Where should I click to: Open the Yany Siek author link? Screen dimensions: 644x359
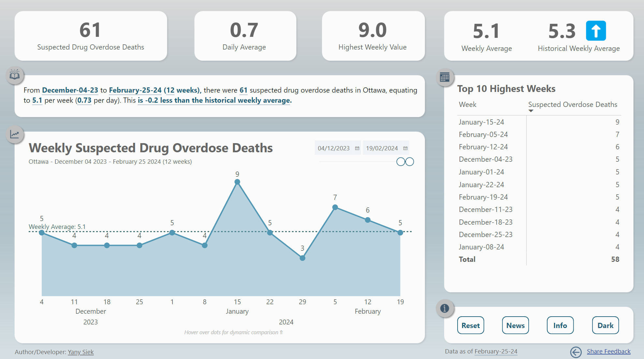tap(80, 352)
